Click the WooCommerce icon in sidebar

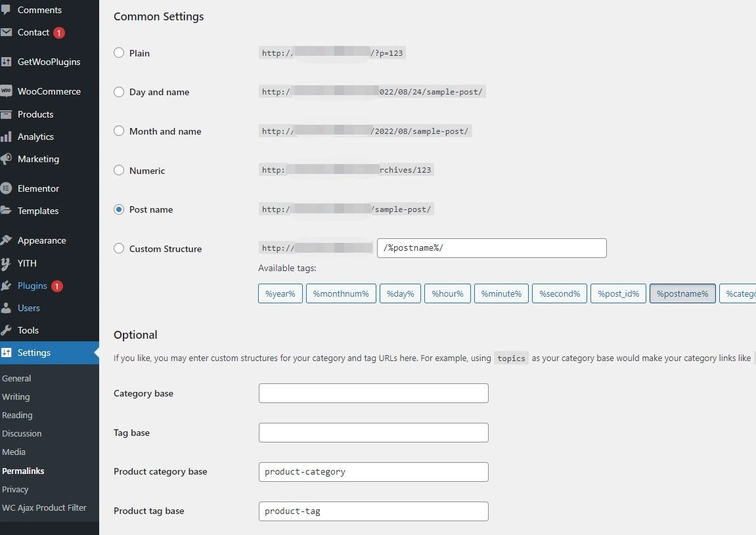click(6, 91)
